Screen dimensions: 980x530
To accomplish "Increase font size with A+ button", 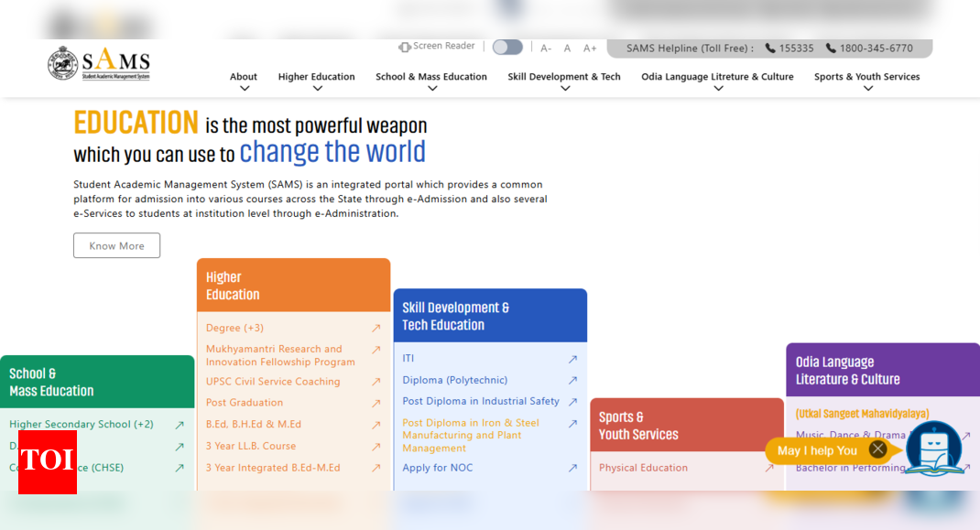I will (x=590, y=49).
